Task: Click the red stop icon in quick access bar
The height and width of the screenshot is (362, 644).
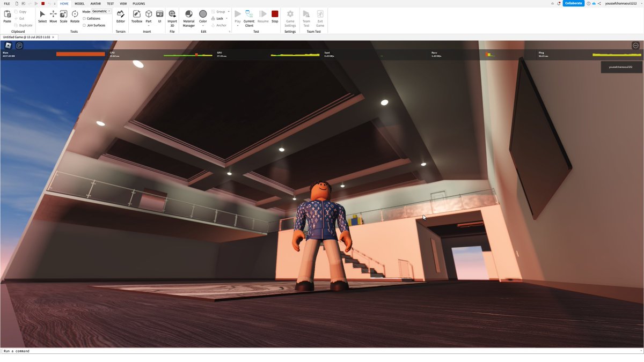Action: (43, 3)
